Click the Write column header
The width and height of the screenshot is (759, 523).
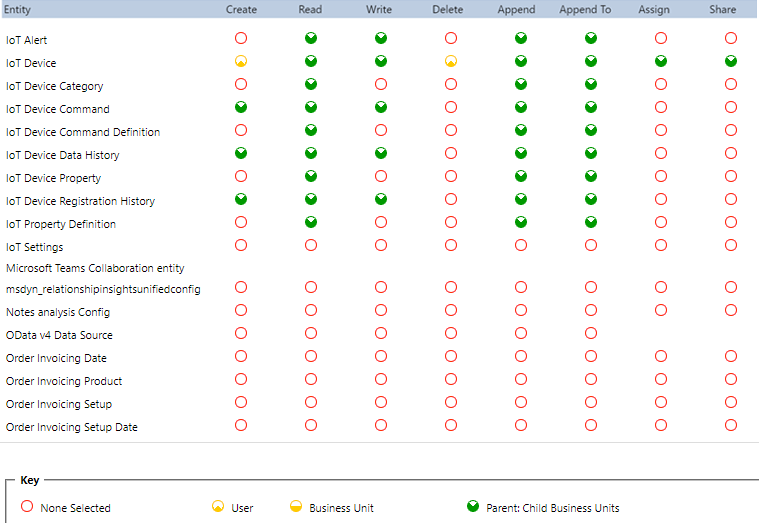click(x=379, y=10)
